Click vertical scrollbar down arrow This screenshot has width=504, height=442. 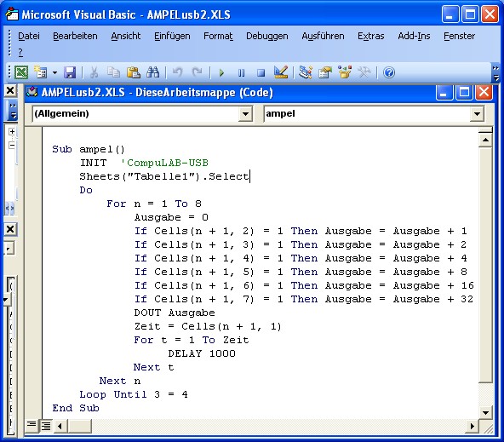(485, 412)
